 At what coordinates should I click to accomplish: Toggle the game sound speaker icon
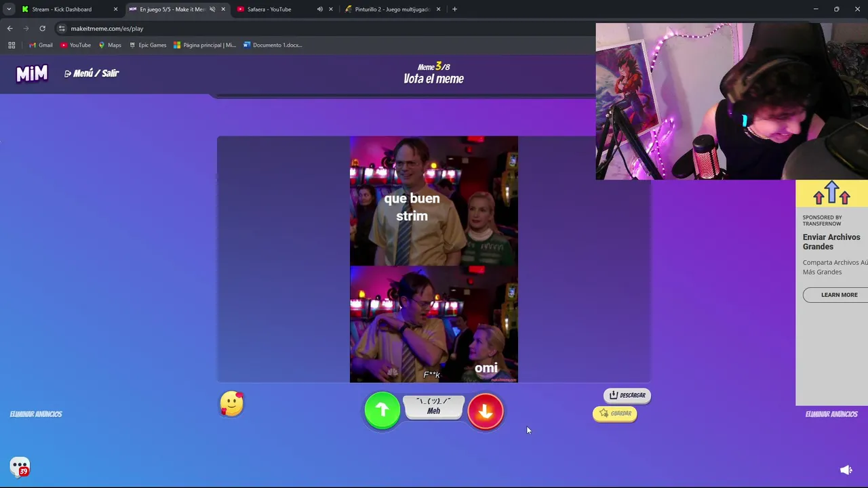[846, 470]
